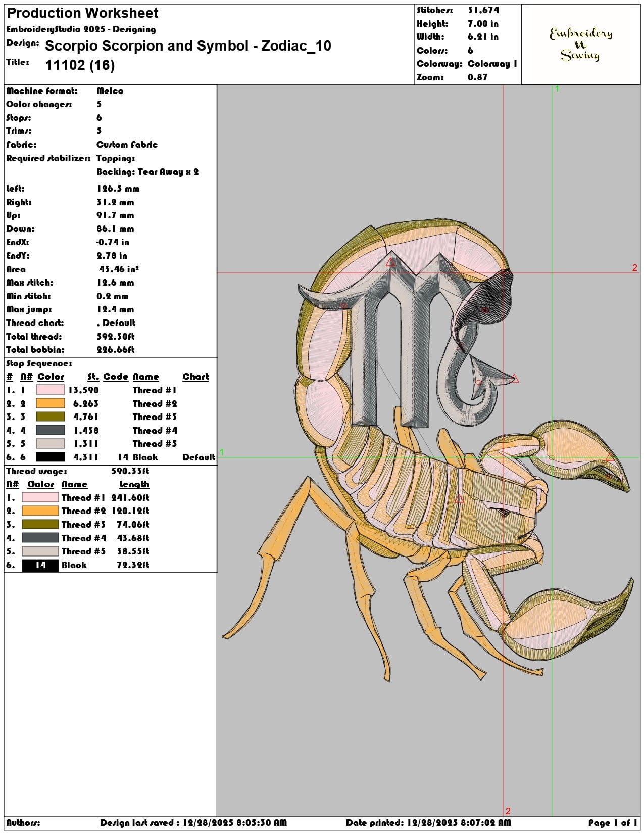644x834 pixels.
Task: Click Thread #5 length 38.55ft
Action: click(133, 551)
